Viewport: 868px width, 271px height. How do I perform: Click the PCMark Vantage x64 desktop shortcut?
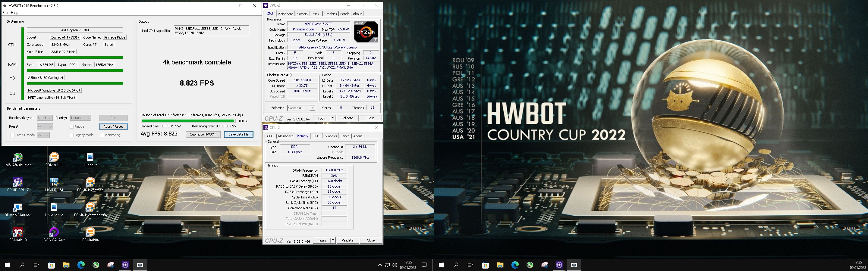pyautogui.click(x=90, y=210)
